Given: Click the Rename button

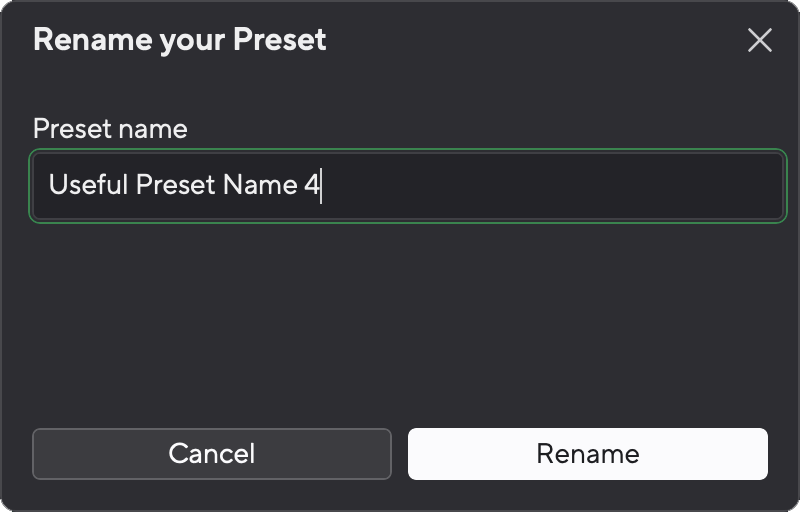Looking at the screenshot, I should click(587, 454).
